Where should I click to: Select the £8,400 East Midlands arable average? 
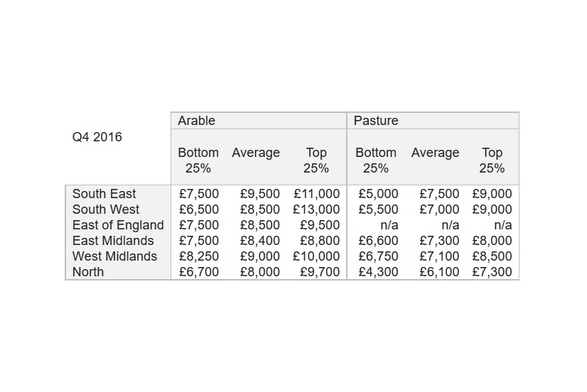260,241
